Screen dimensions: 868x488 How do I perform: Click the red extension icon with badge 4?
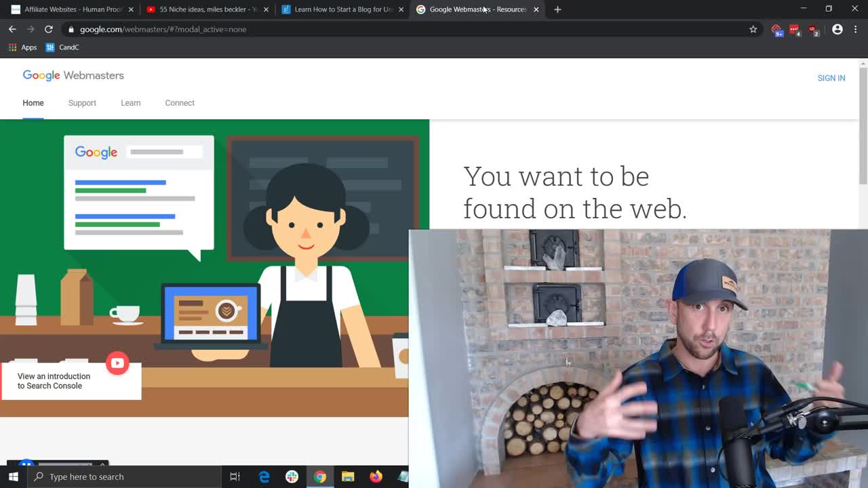pyautogui.click(x=794, y=29)
